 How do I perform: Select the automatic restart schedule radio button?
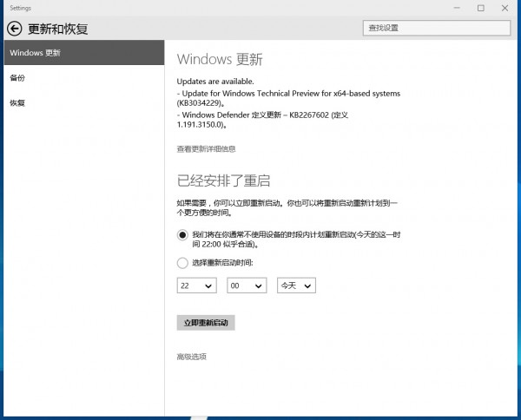click(x=182, y=234)
